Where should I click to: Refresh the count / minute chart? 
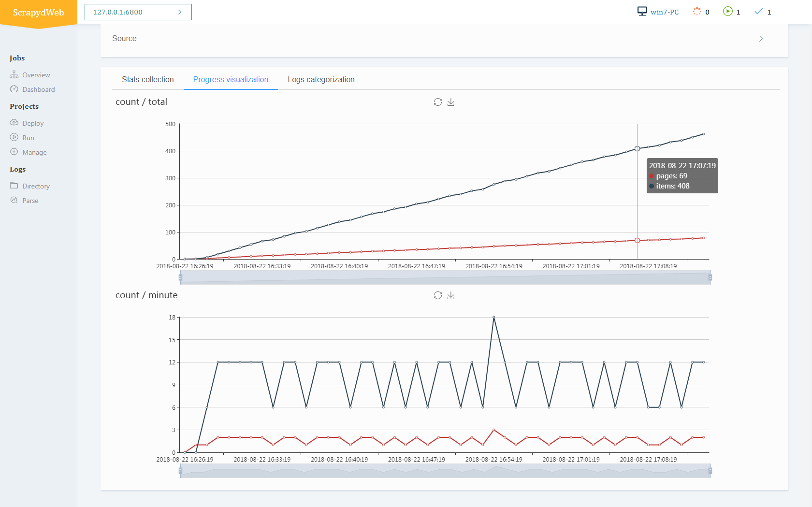coord(438,295)
